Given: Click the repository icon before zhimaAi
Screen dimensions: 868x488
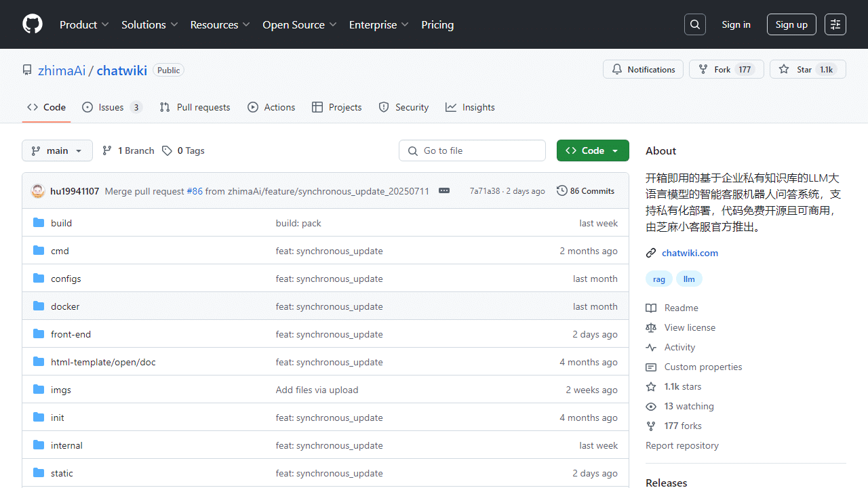Looking at the screenshot, I should point(27,70).
